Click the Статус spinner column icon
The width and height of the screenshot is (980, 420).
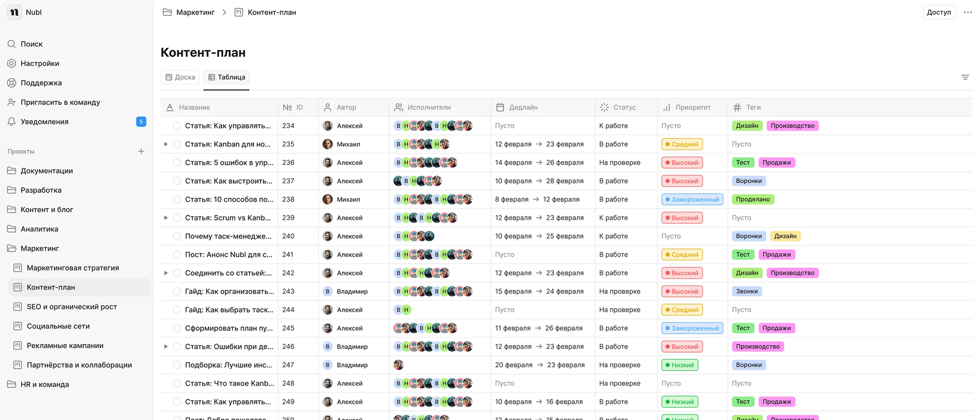coord(604,107)
